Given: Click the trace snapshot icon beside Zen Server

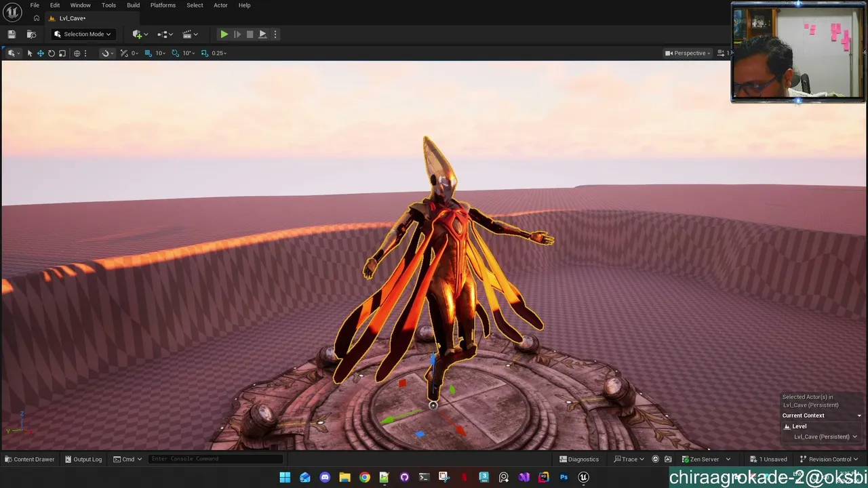Looking at the screenshot, I should point(668,459).
